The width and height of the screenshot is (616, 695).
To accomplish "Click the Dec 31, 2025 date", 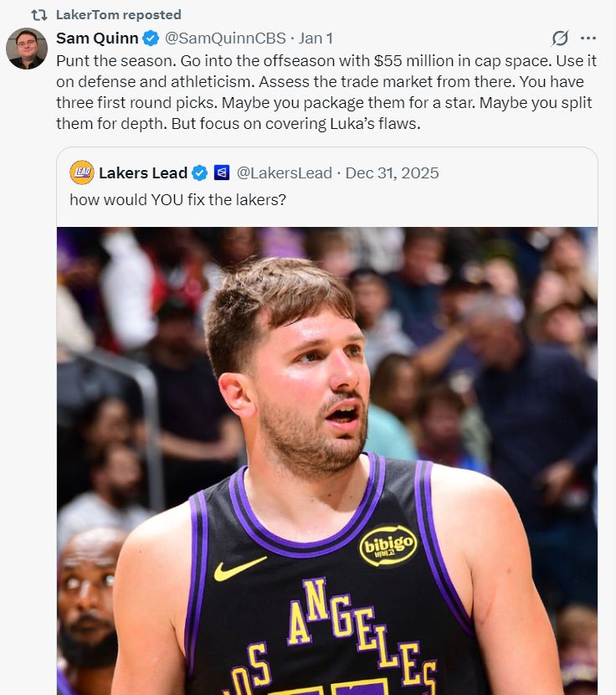I will (392, 173).
